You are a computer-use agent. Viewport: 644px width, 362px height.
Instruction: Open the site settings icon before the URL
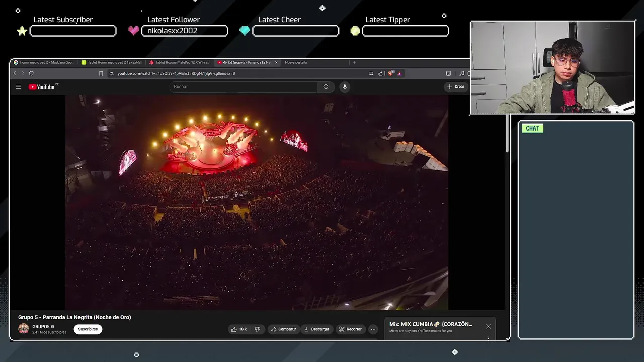pos(112,73)
